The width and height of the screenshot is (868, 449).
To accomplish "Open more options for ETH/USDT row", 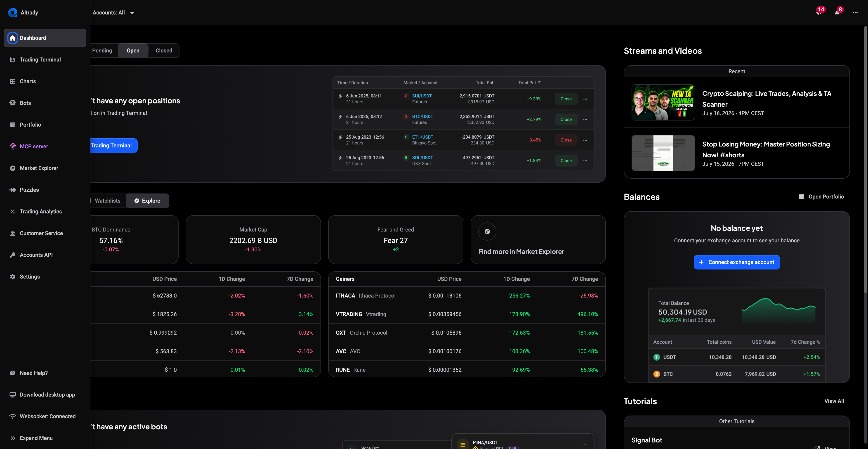I will [x=585, y=140].
